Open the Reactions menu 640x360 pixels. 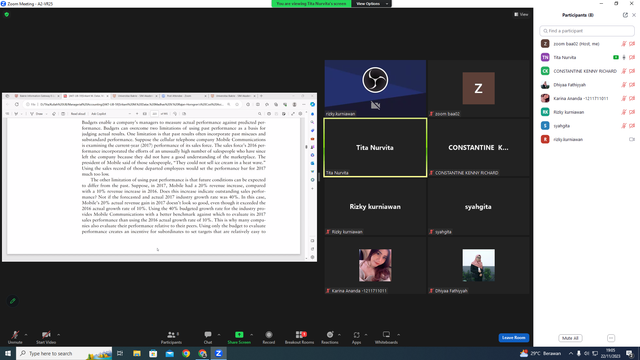pos(330,337)
